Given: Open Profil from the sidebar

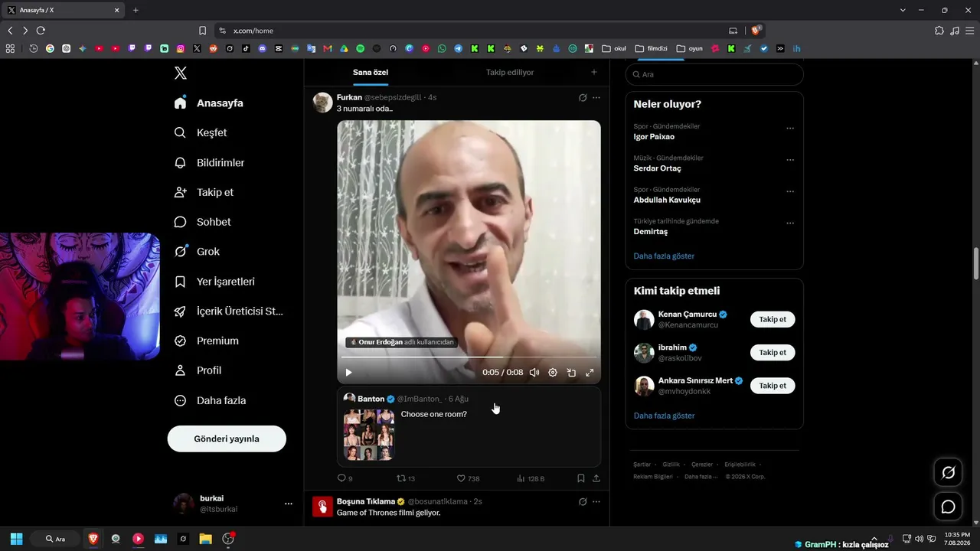Looking at the screenshot, I should [x=198, y=370].
